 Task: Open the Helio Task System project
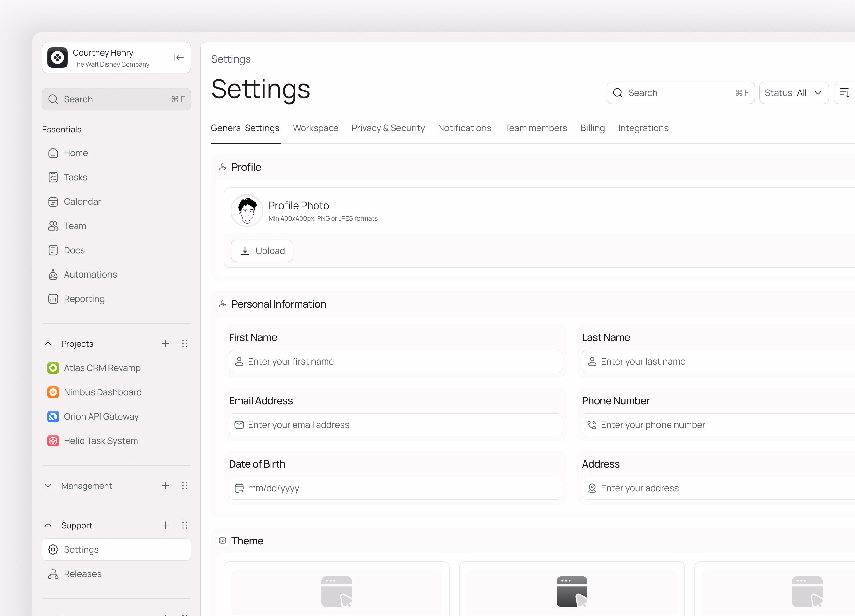(116, 441)
